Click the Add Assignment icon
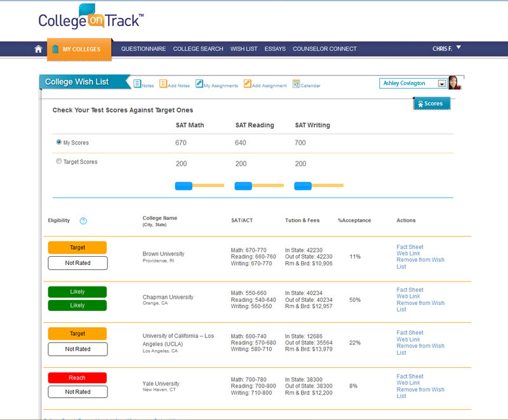Image resolution: width=508 pixels, height=420 pixels. tap(248, 84)
